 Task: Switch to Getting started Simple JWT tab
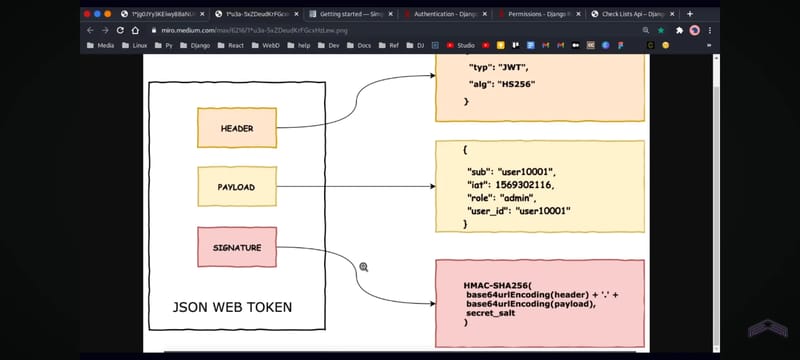(x=350, y=14)
